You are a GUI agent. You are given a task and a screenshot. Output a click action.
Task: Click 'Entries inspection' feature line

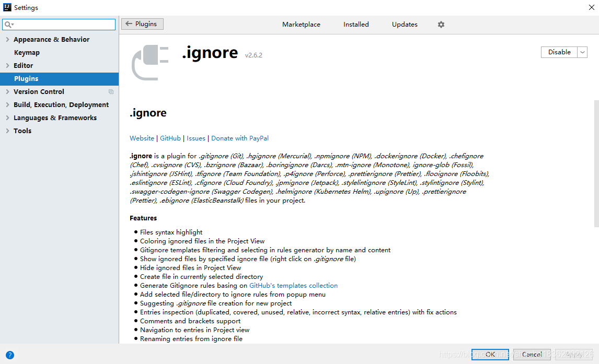pyautogui.click(x=298, y=312)
